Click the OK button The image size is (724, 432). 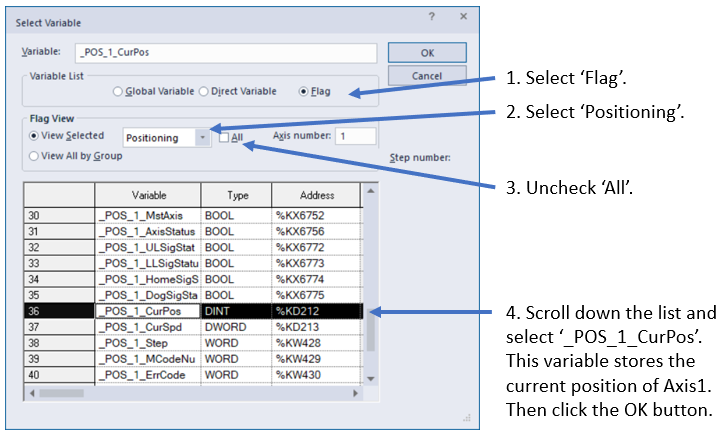point(427,52)
